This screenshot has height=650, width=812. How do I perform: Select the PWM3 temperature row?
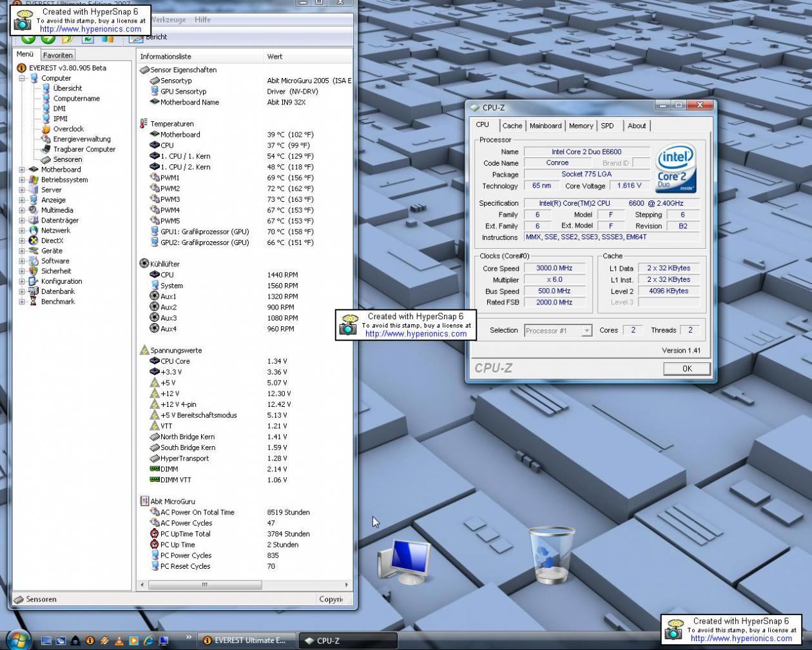(x=245, y=199)
